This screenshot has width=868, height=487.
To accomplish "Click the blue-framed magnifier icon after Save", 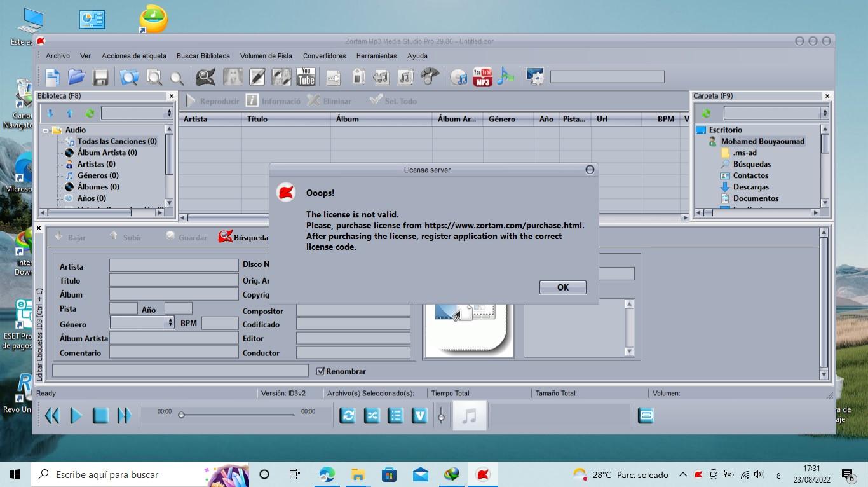I will (129, 78).
